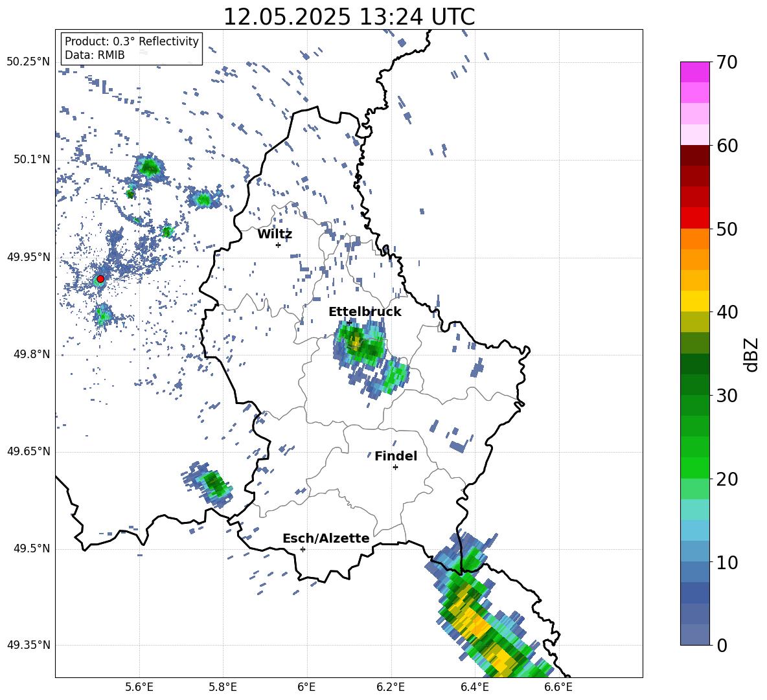The width and height of the screenshot is (767, 700).
Task: Click the radar echo near Ettelbruck
Action: (361, 344)
